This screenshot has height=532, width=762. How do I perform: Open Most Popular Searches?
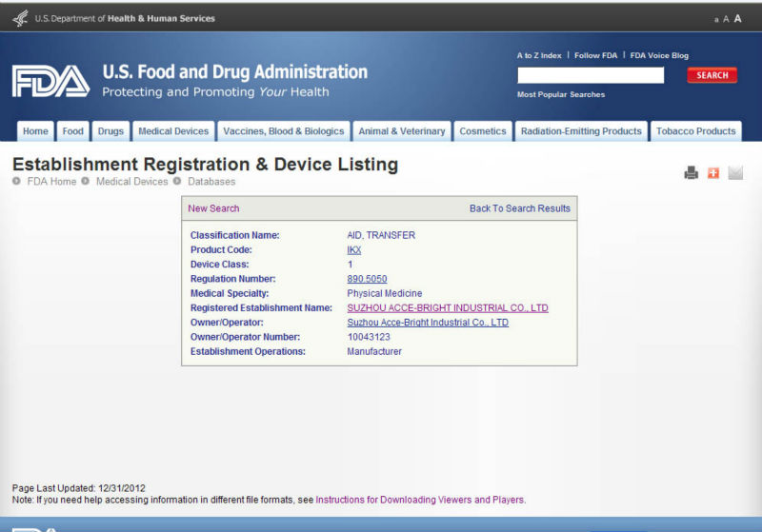pyautogui.click(x=561, y=94)
